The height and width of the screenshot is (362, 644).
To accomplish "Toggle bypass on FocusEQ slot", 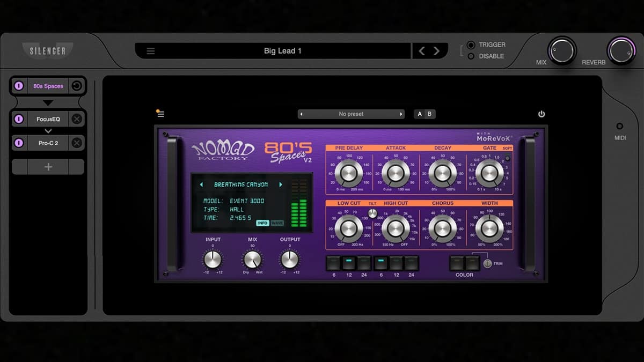I will pyautogui.click(x=19, y=119).
